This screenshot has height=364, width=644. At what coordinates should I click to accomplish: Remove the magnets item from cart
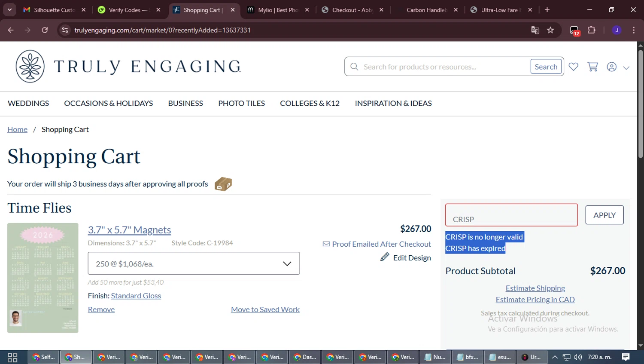click(101, 309)
